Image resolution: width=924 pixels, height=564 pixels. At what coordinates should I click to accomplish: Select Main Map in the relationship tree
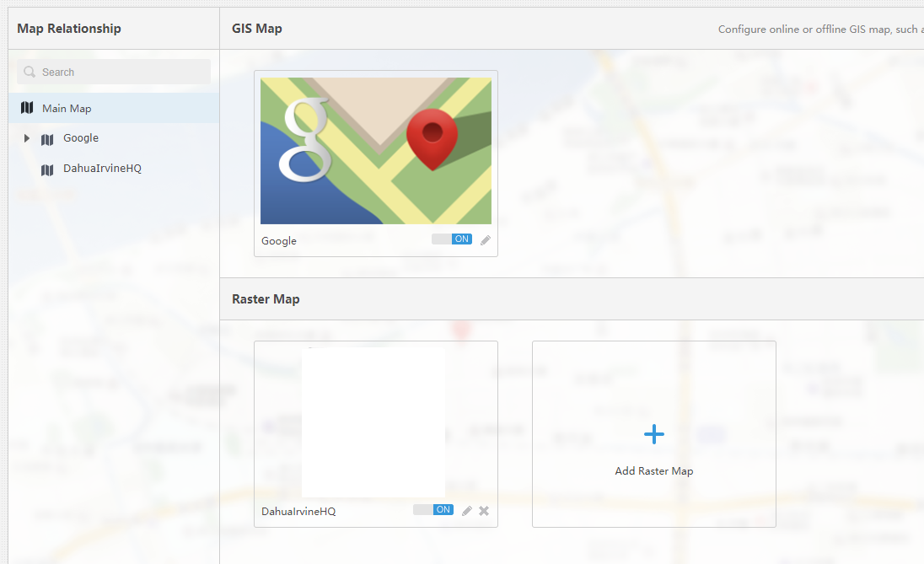[x=114, y=108]
